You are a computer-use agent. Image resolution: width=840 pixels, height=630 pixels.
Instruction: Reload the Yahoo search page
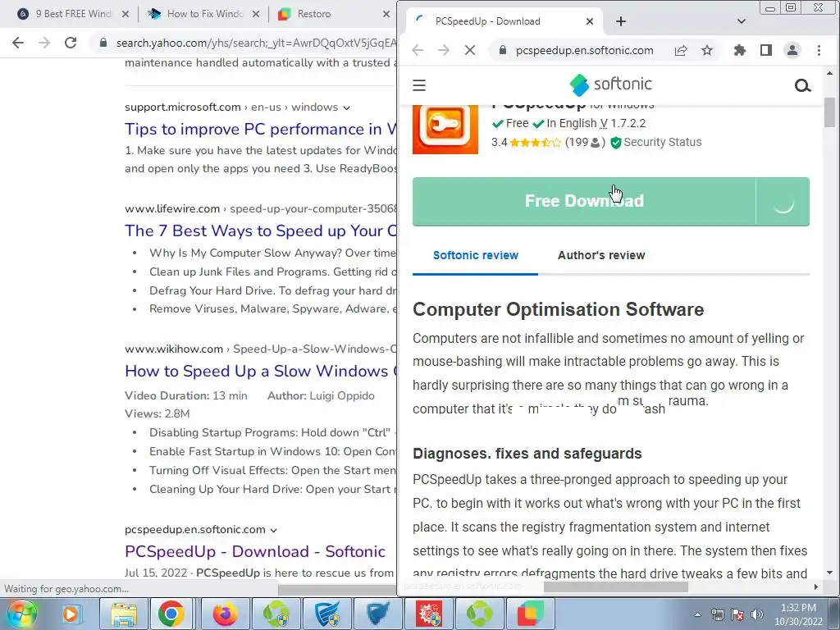[x=71, y=43]
